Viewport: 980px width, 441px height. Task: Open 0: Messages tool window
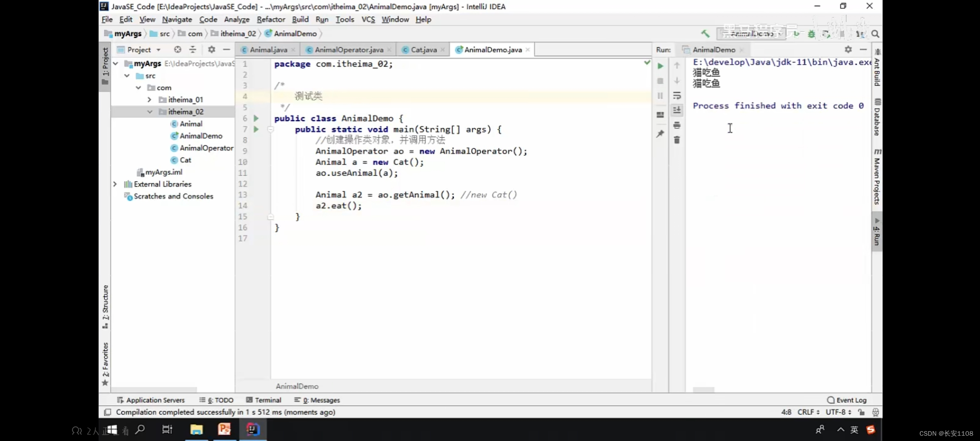pyautogui.click(x=317, y=400)
